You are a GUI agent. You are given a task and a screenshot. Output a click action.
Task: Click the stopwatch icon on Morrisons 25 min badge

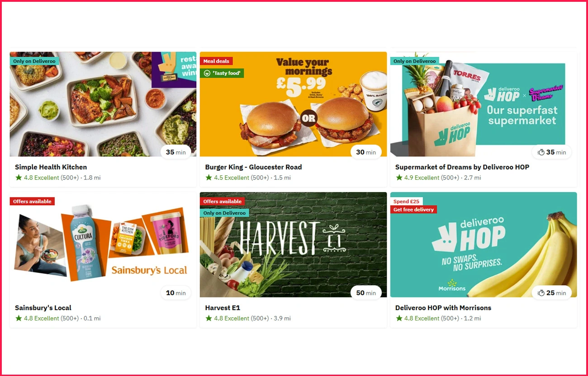coord(541,293)
